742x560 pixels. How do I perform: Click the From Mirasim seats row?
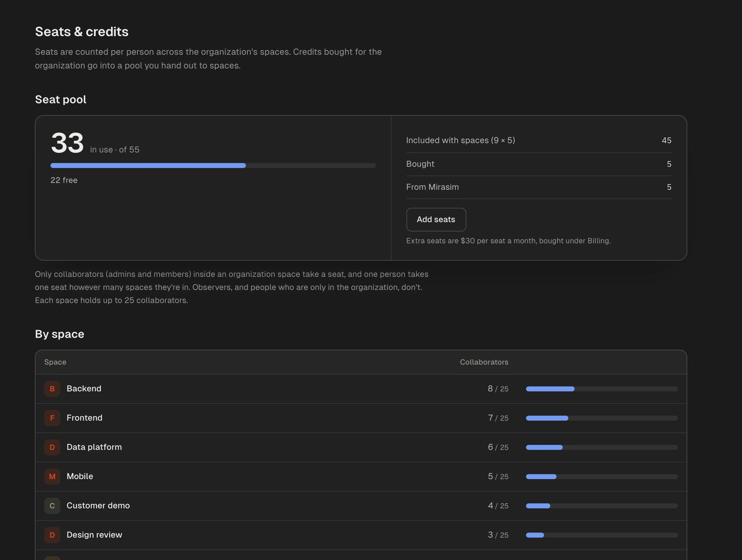(x=539, y=187)
